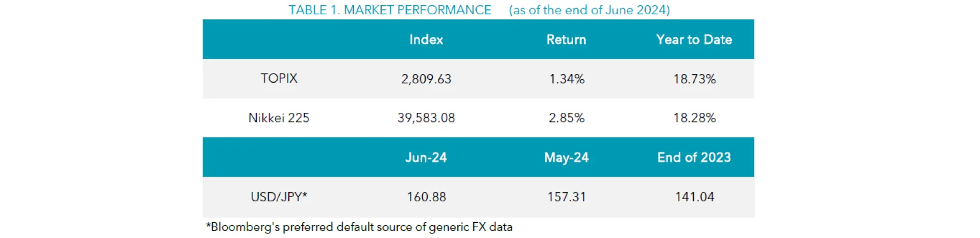
Task: Click the Index column header
Action: point(426,40)
